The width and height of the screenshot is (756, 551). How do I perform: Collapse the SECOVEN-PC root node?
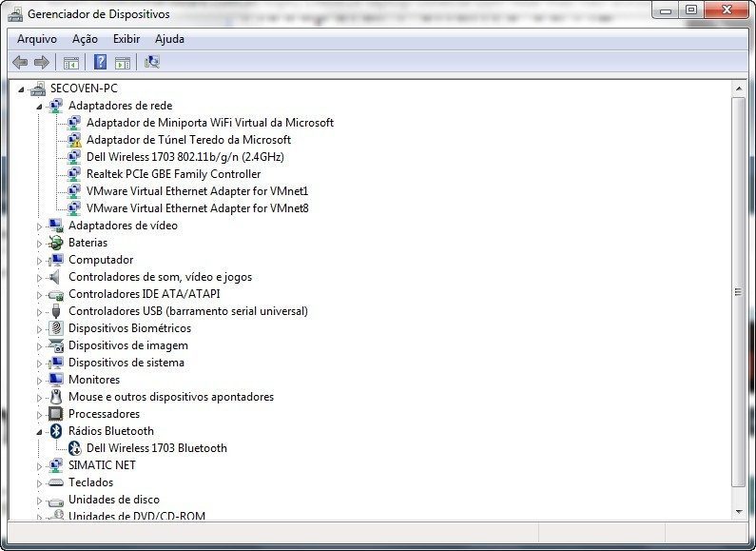tap(21, 89)
